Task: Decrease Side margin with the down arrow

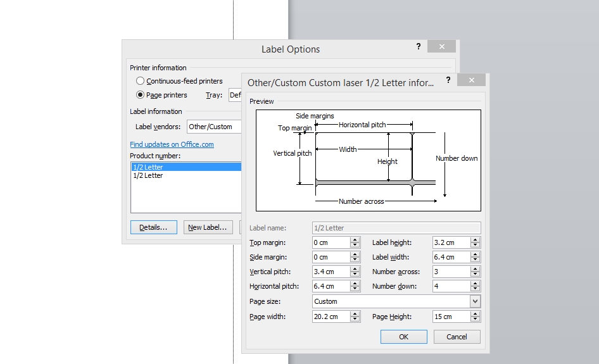Action: [x=355, y=260]
